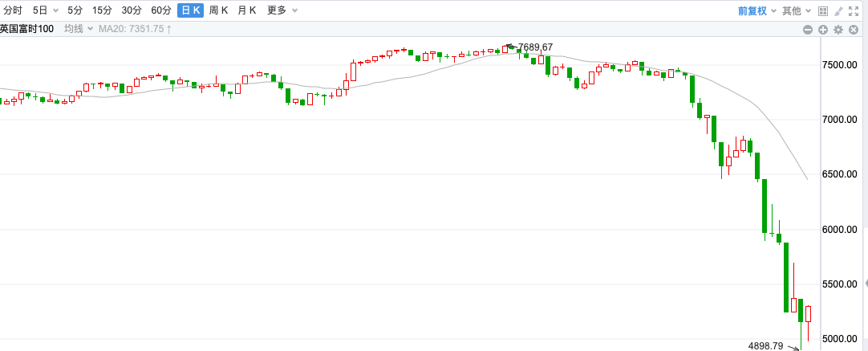
Task: Click the 7000.00 price axis label
Action: [839, 120]
